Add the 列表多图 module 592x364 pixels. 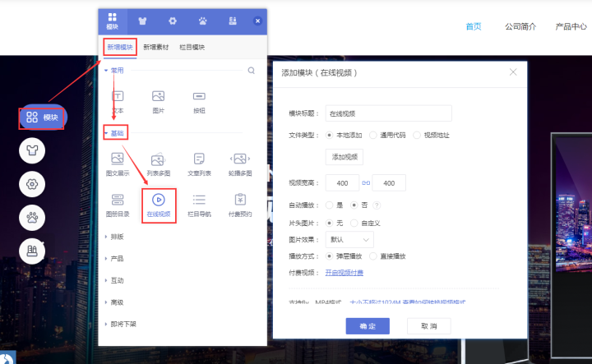click(x=158, y=164)
